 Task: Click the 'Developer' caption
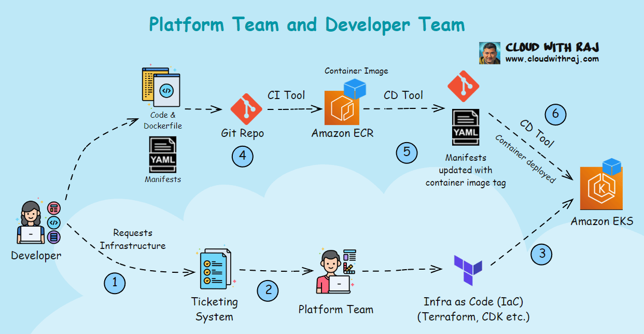[36, 256]
